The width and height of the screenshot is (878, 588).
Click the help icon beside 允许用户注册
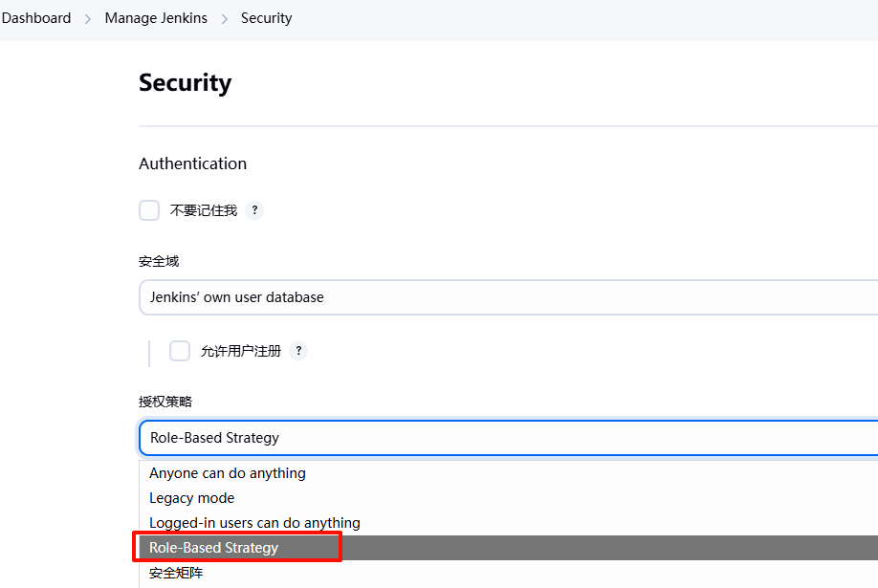(x=298, y=351)
